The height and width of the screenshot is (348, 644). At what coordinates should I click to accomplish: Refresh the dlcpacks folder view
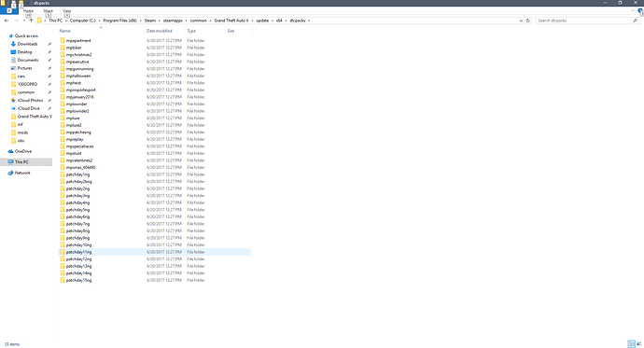coord(528,21)
